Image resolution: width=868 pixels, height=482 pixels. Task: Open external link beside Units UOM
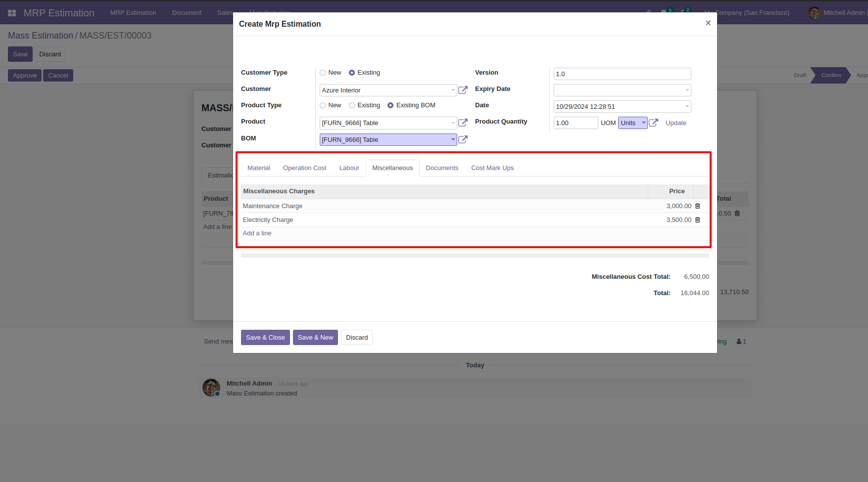(x=653, y=123)
